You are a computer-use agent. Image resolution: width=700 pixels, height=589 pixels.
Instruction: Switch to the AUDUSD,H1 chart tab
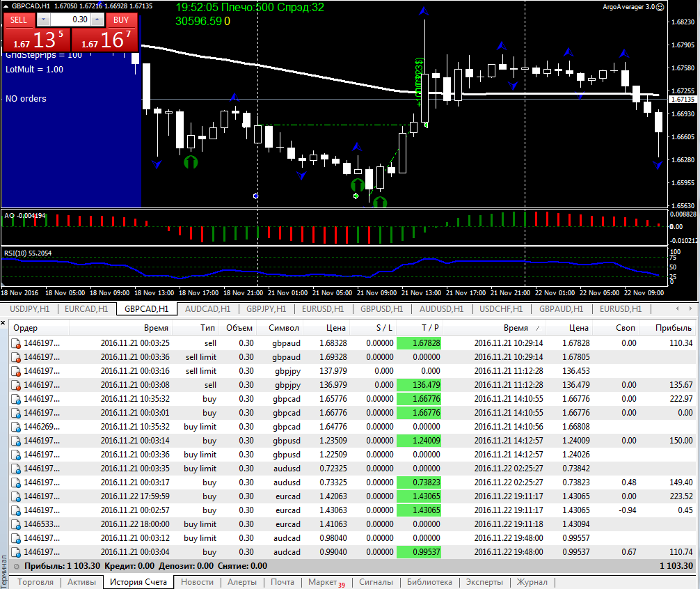442,309
